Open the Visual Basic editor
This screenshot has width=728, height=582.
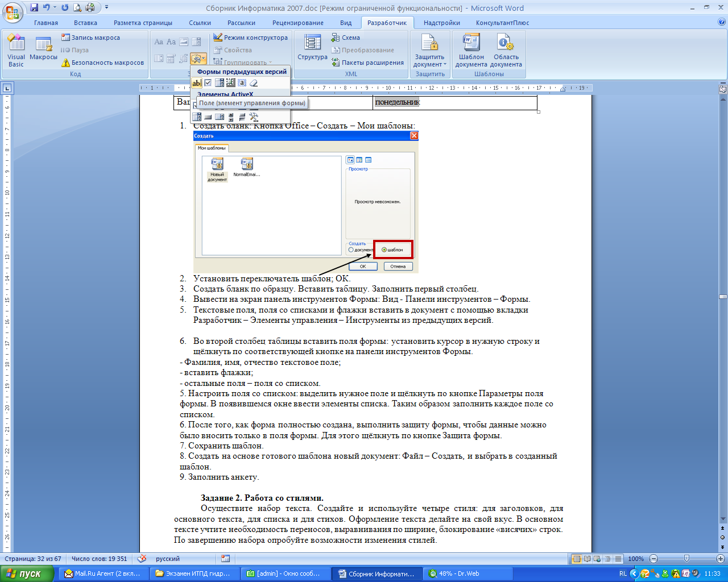click(x=16, y=51)
